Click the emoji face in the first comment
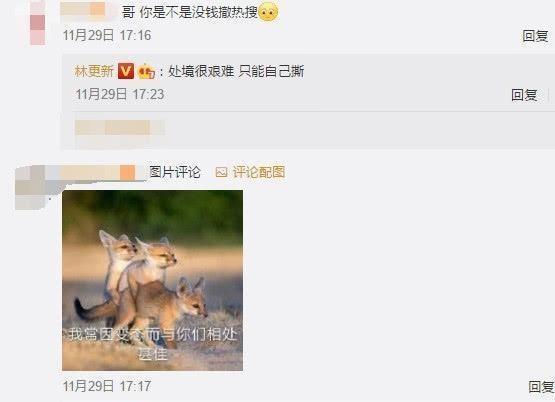Viewport: 555px width, 402px height. point(268,12)
